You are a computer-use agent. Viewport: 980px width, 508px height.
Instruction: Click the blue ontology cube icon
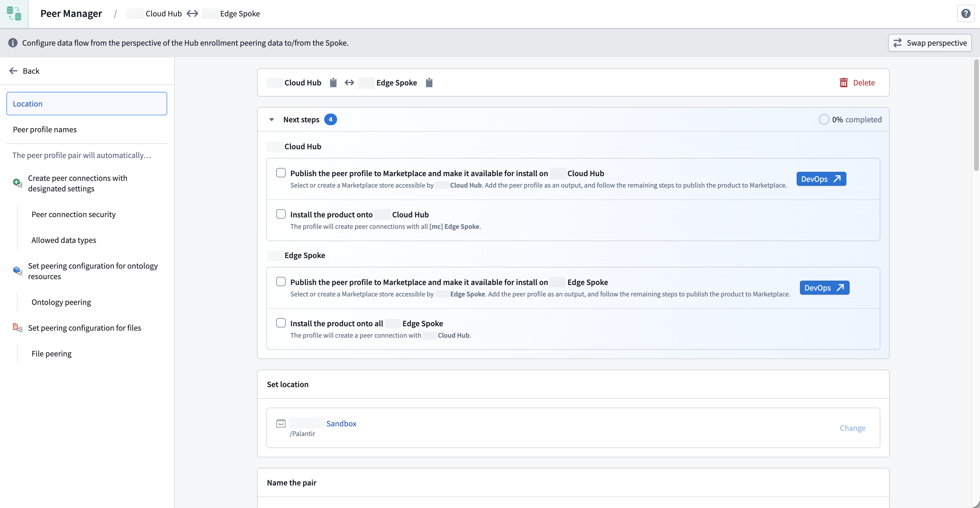pos(18,271)
